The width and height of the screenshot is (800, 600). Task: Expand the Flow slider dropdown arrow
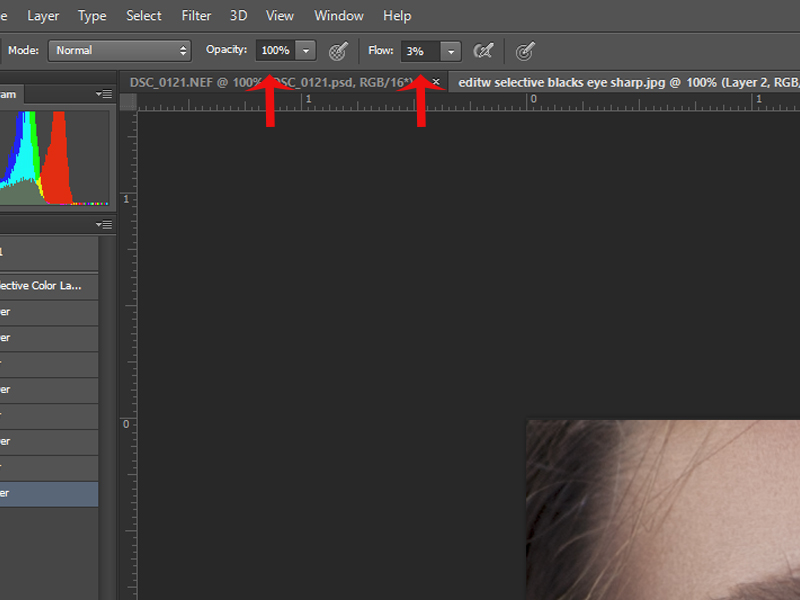(x=451, y=51)
